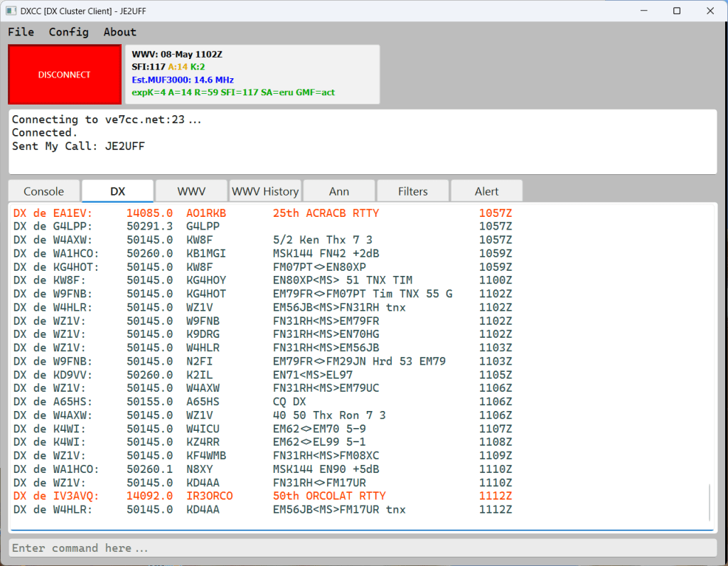Click frequency 50260.1 in the list
728x566 pixels.
(149, 469)
